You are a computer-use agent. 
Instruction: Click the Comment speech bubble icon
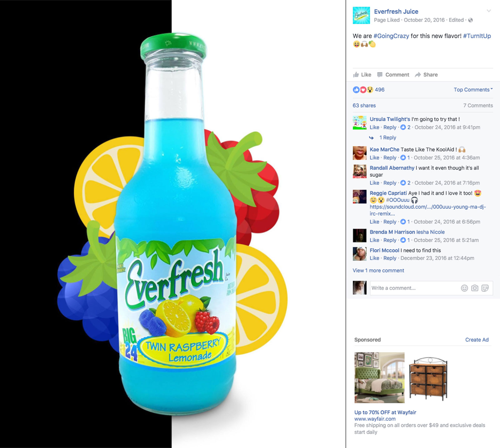pyautogui.click(x=380, y=75)
